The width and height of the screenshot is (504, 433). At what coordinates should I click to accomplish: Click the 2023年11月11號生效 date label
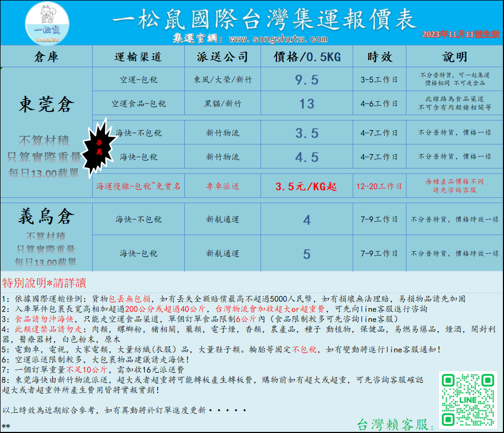click(461, 34)
